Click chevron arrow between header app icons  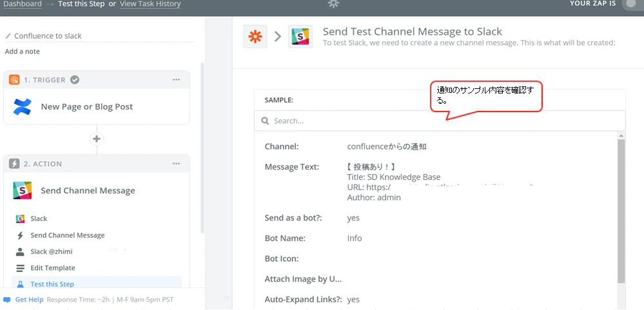click(278, 37)
